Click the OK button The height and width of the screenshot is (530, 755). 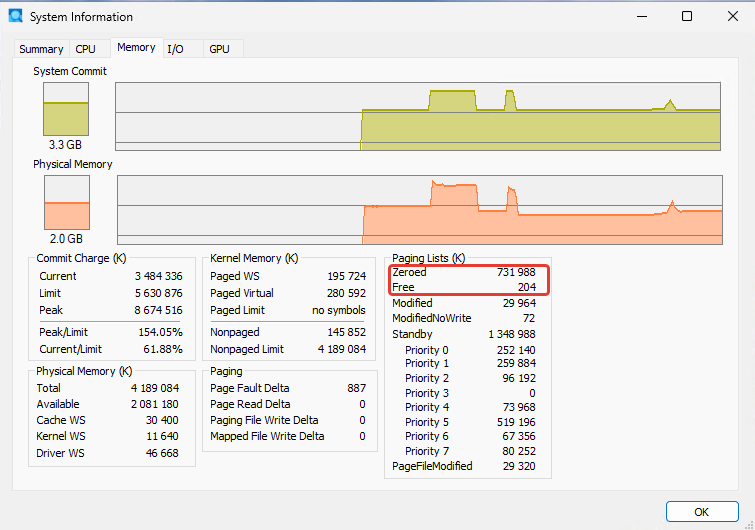click(702, 512)
